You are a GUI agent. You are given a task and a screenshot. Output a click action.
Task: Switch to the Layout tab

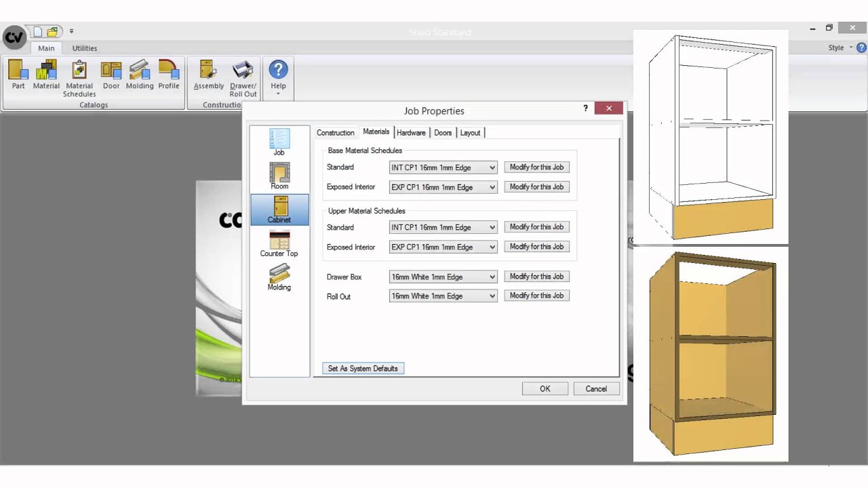pyautogui.click(x=470, y=133)
